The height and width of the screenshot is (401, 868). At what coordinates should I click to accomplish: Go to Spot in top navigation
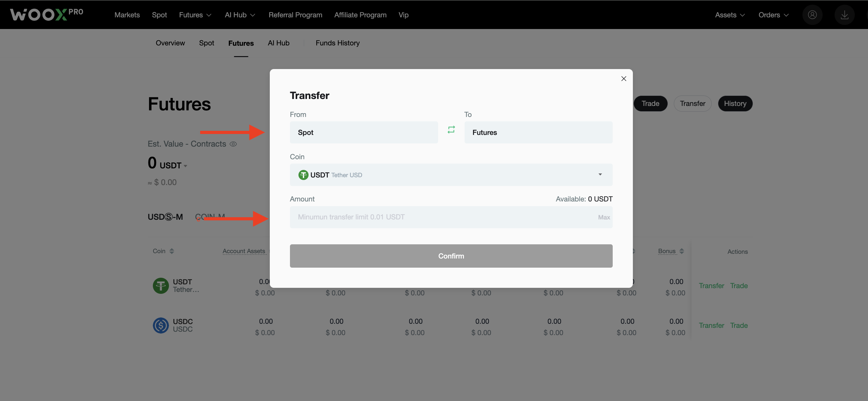pyautogui.click(x=159, y=15)
